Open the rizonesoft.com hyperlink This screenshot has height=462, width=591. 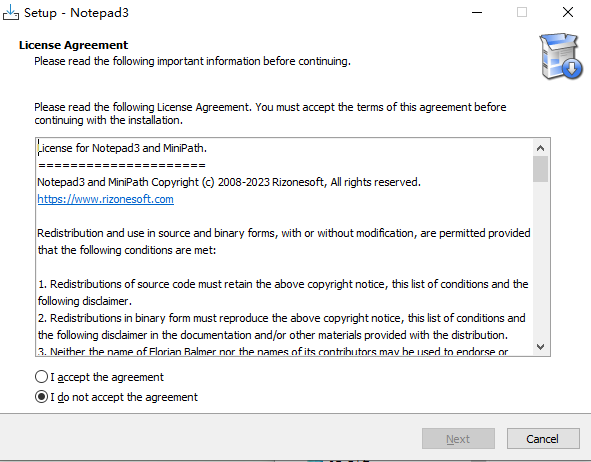tap(106, 199)
